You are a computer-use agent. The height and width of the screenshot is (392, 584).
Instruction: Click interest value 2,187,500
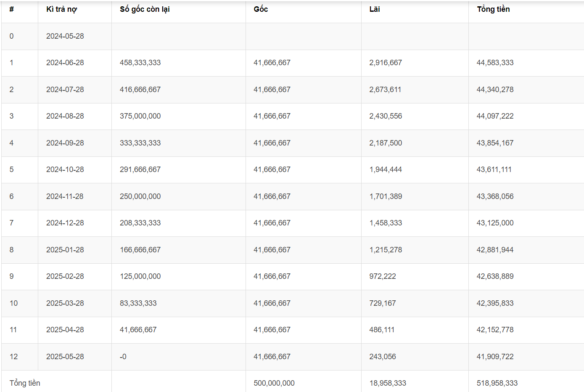(x=386, y=143)
